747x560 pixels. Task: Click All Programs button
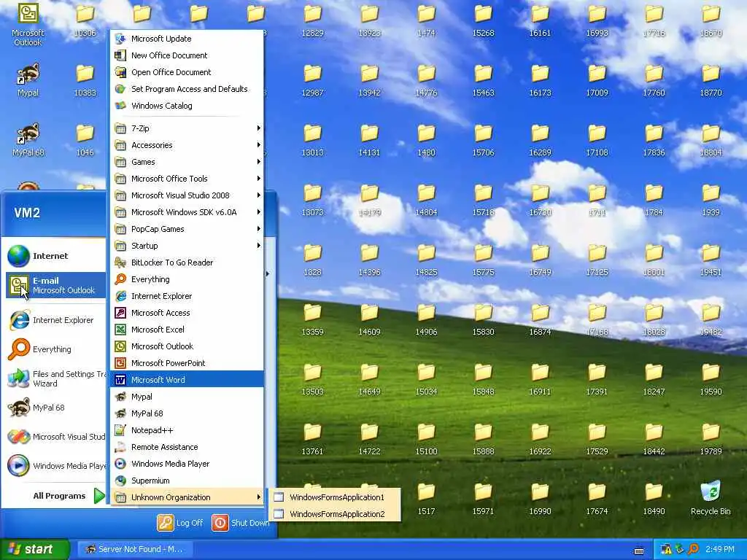[68, 496]
